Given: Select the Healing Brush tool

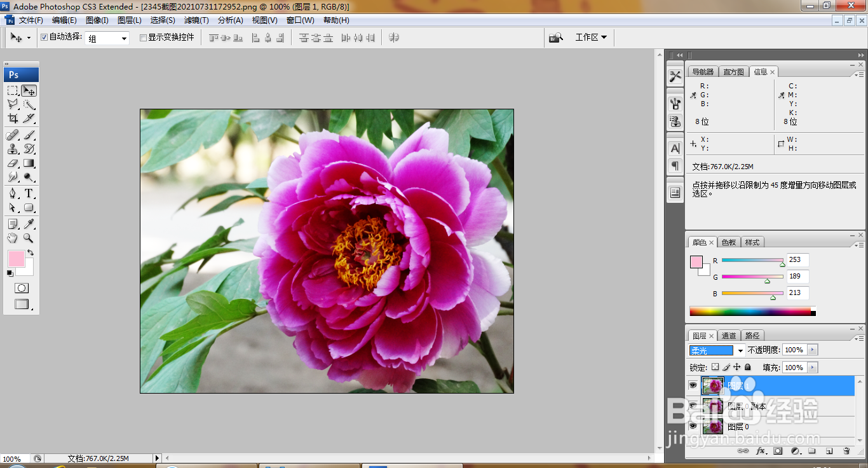Looking at the screenshot, I should pos(13,135).
